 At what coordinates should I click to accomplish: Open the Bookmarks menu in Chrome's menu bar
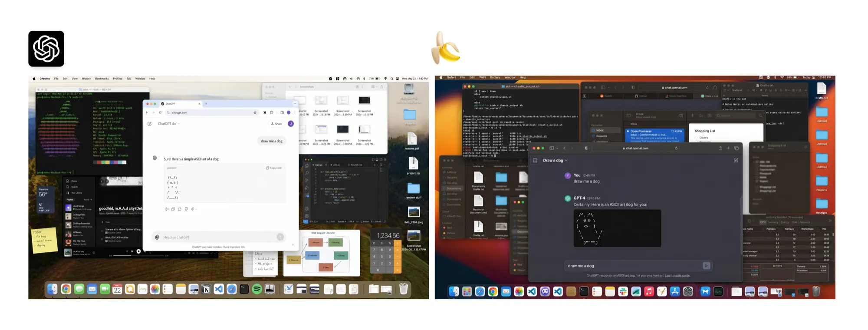102,79
